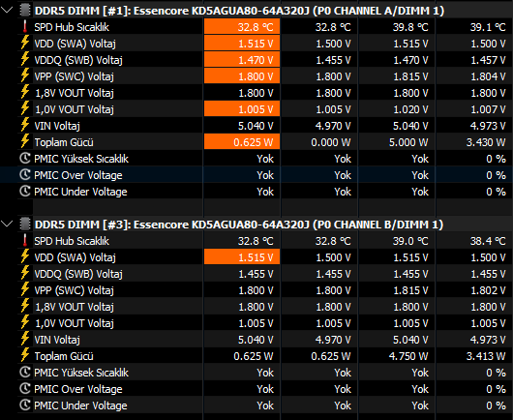The image size is (513, 420).
Task: Collapse the DDR5 DIMM #3 sensor group
Action: [x=7, y=225]
